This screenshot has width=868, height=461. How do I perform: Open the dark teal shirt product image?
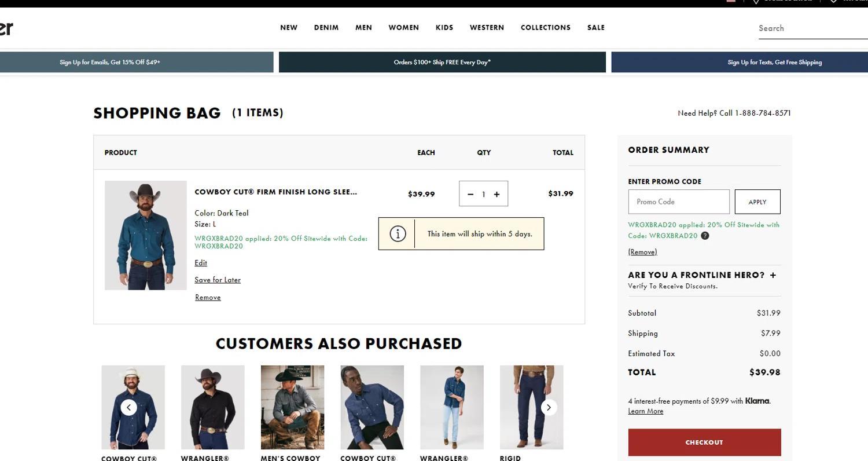tap(146, 235)
